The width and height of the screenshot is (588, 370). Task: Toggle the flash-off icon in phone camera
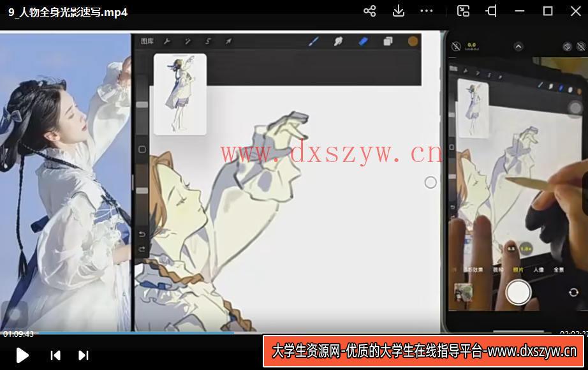pos(456,46)
